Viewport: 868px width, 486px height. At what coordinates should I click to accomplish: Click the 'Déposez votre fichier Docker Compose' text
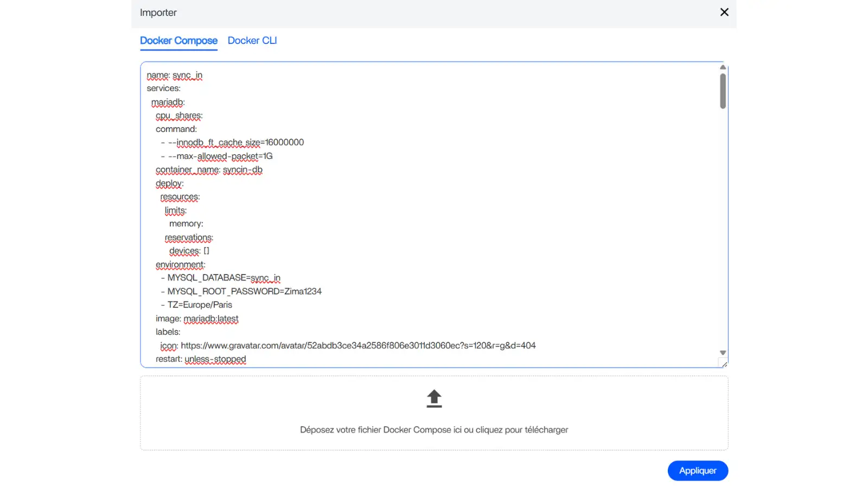pyautogui.click(x=433, y=430)
